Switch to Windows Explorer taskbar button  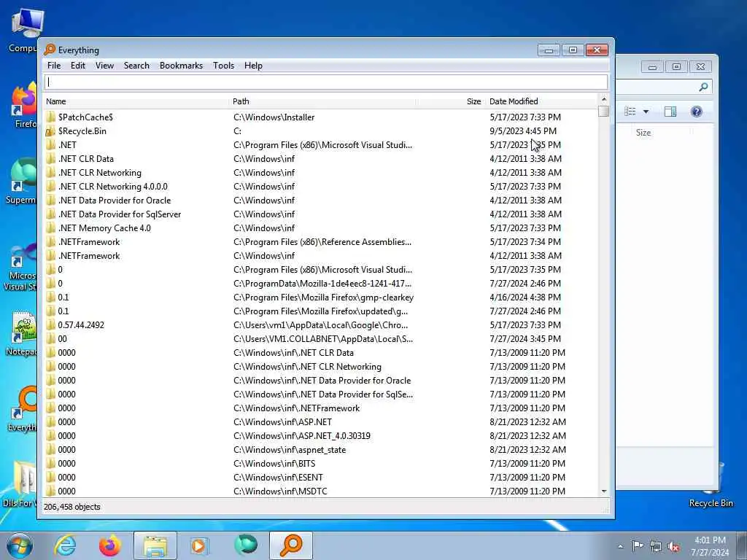coord(155,545)
